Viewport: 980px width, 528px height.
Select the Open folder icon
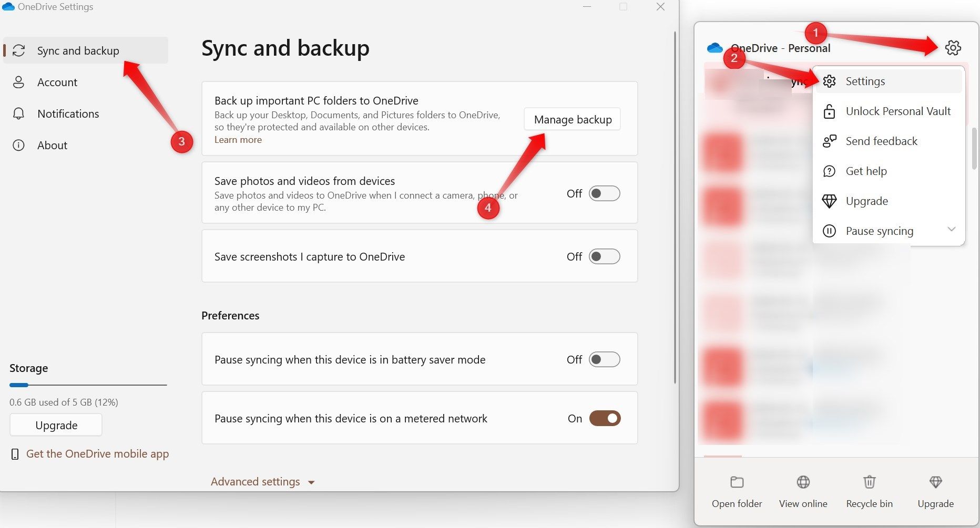(737, 482)
